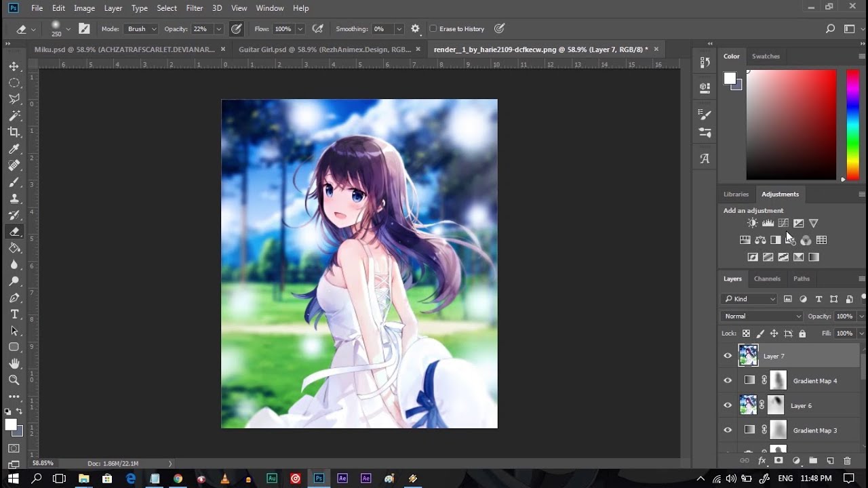Viewport: 868px width, 488px height.
Task: Switch to the Libraries tab
Action: pyautogui.click(x=736, y=194)
